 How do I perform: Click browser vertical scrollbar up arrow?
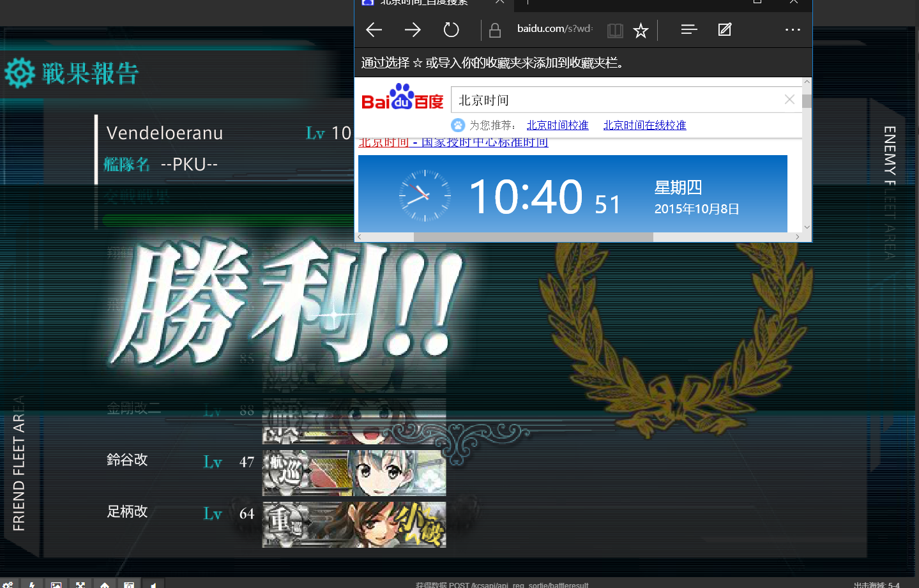tap(807, 82)
